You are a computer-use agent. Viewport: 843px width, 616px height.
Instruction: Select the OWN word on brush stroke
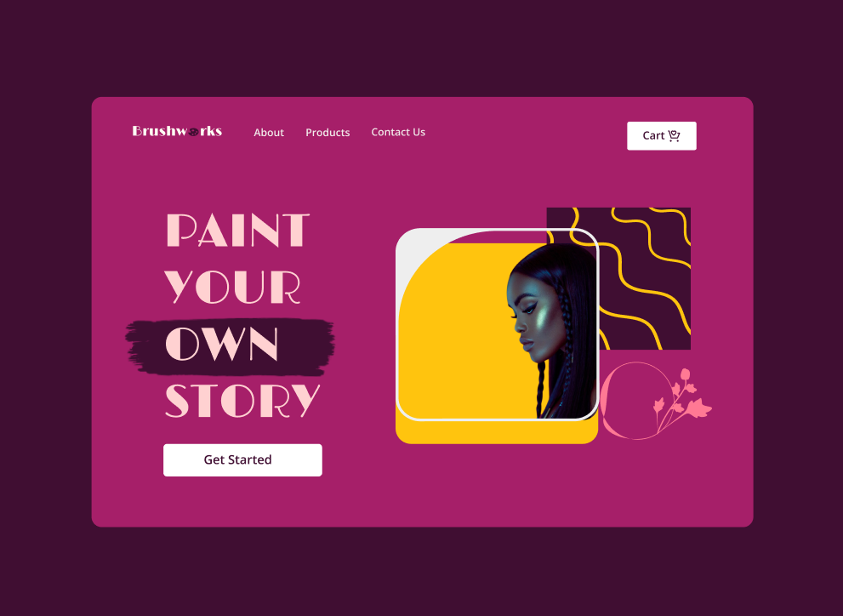point(221,344)
